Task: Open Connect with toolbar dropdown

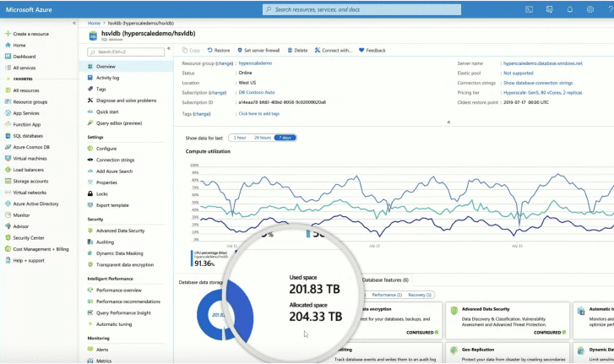Action: click(334, 50)
